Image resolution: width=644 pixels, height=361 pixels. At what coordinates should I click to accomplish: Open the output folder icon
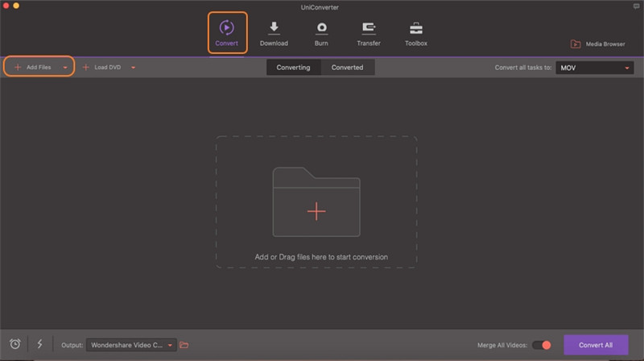coord(184,345)
